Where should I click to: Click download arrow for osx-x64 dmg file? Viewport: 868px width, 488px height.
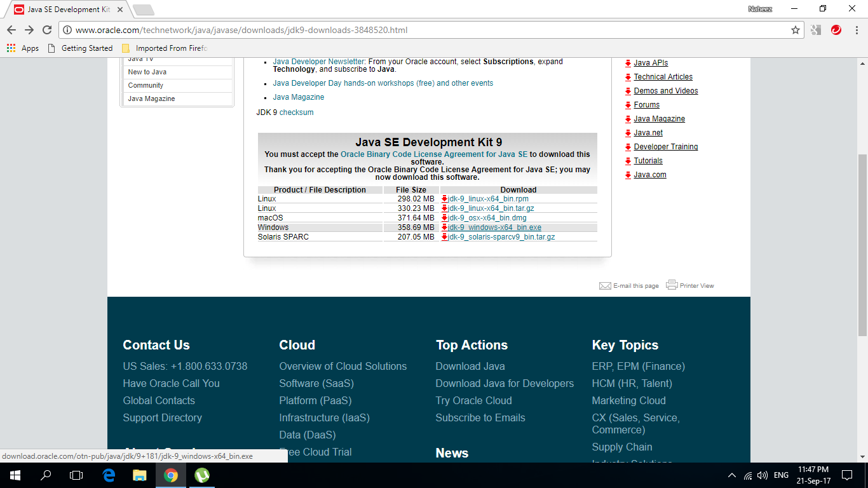[x=444, y=218]
